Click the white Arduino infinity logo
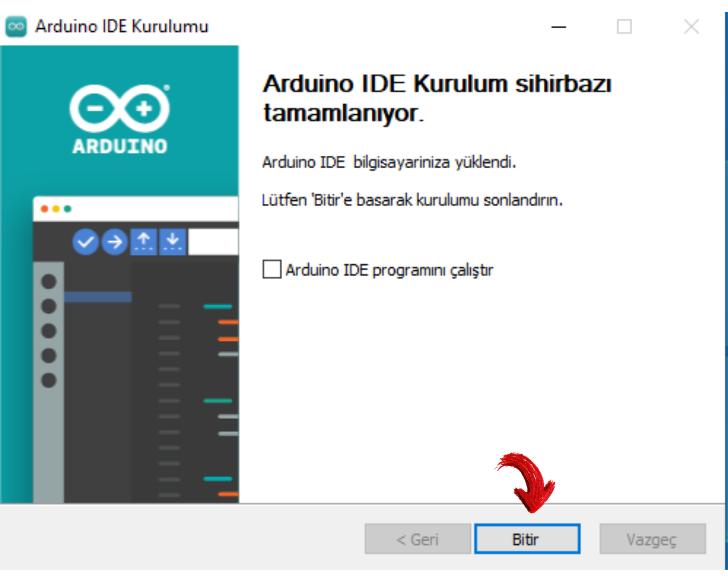Image resolution: width=728 pixels, height=582 pixels. (x=120, y=108)
